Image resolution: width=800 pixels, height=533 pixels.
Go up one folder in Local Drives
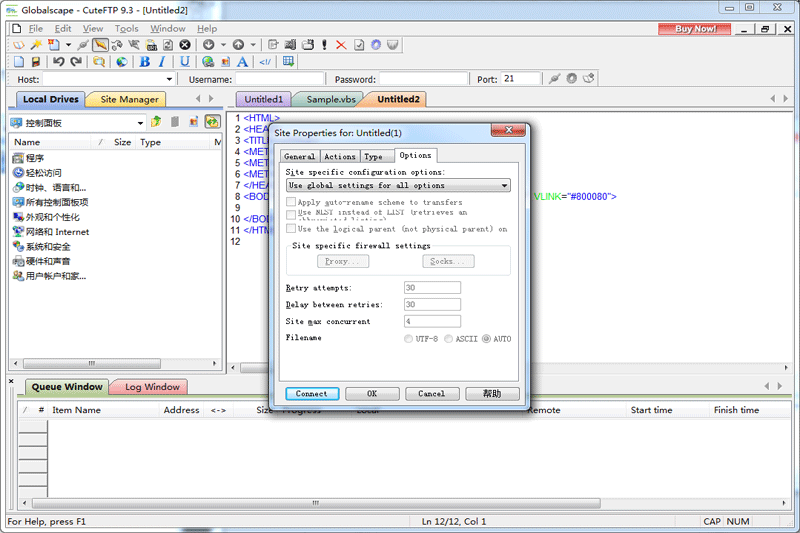click(x=156, y=122)
